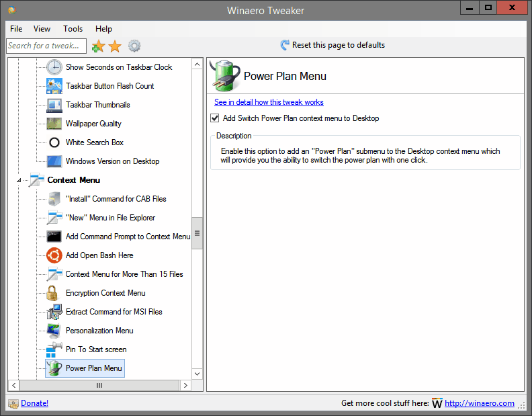The width and height of the screenshot is (532, 416).
Task: Select Wallpaper Quality label
Action: pos(93,124)
